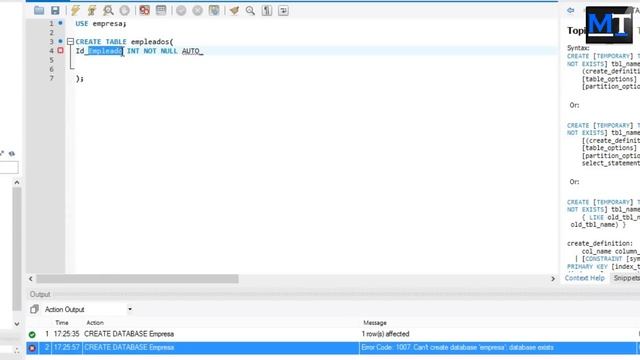Click the stop execution hand icon
The height and width of the screenshot is (360, 640).
[x=124, y=11]
